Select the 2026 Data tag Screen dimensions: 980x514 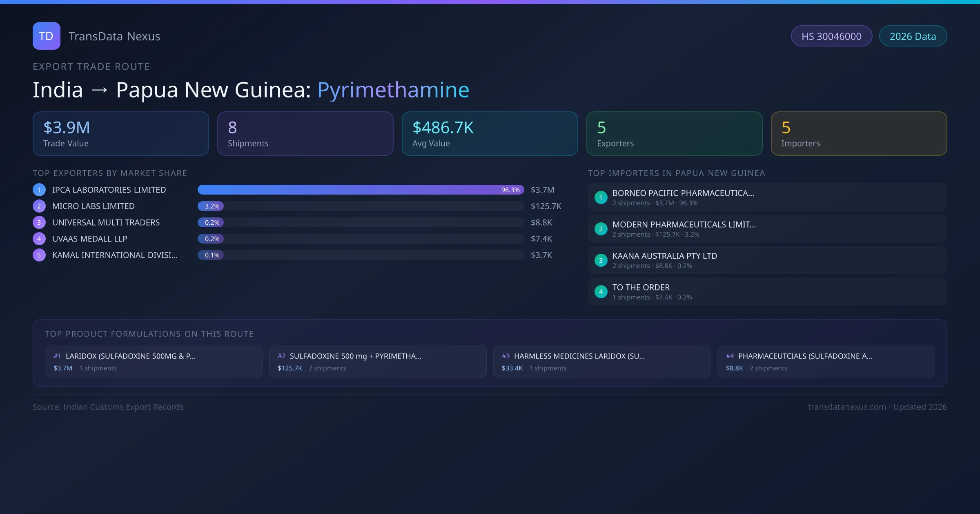913,36
